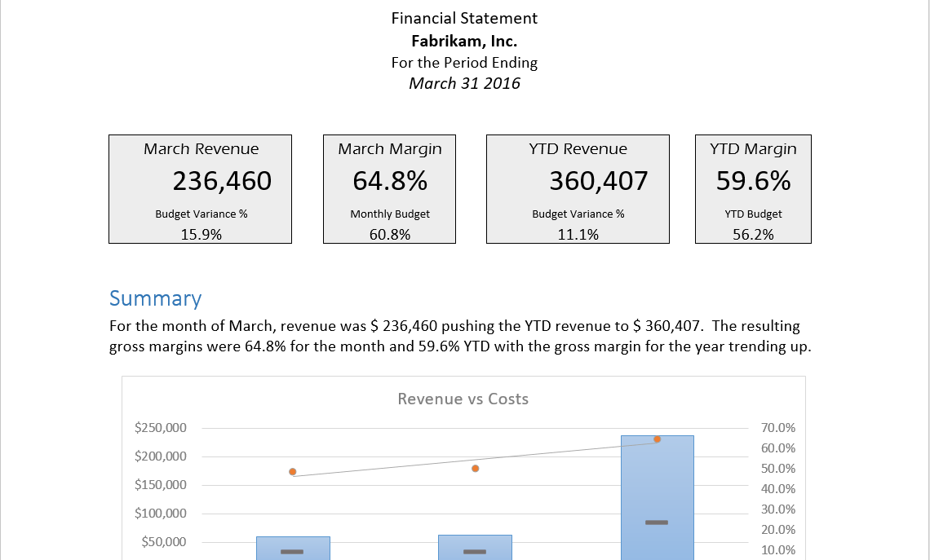Click the 70.0% secondary axis label
The image size is (930, 560).
[x=778, y=428]
